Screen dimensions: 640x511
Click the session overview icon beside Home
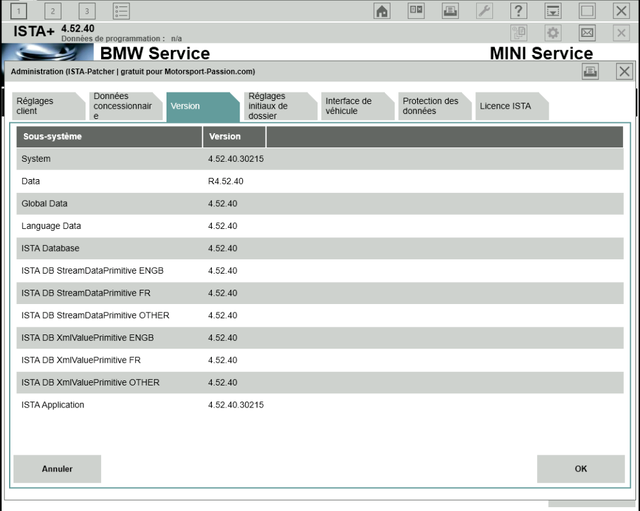(416, 11)
